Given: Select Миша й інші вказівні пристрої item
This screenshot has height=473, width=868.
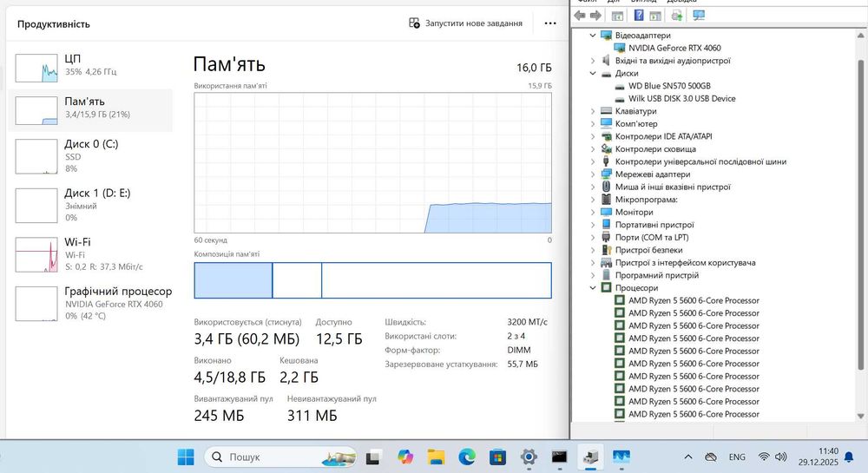Looking at the screenshot, I should point(673,187).
